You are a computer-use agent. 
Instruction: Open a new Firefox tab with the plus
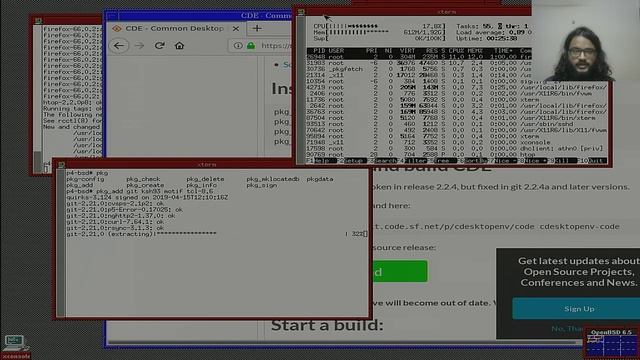pyautogui.click(x=257, y=28)
